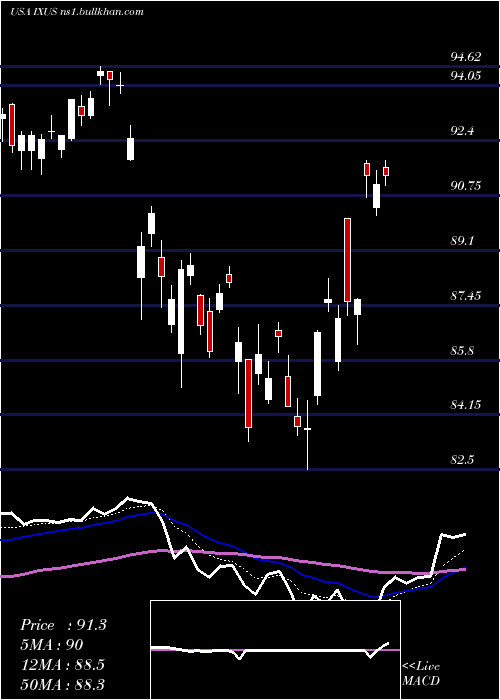The image size is (500, 700).
Task: Click the 5MA : 90 readout
Action: 51,645
